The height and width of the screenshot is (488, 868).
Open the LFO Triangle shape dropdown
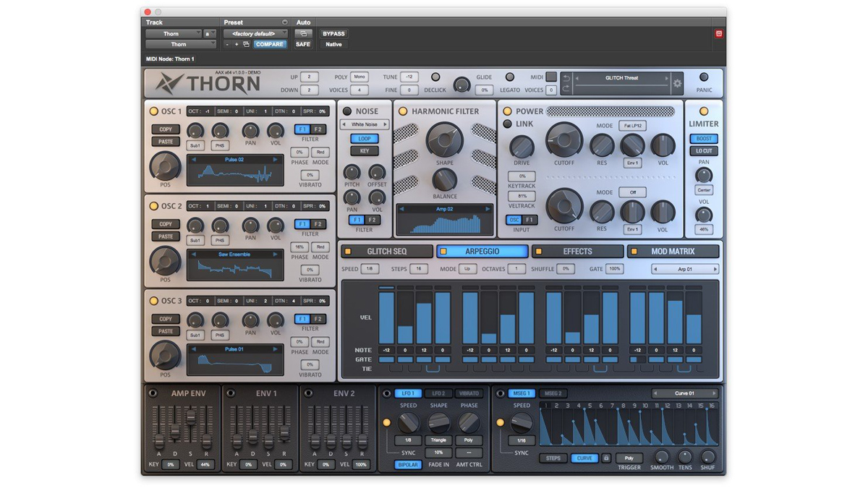438,440
